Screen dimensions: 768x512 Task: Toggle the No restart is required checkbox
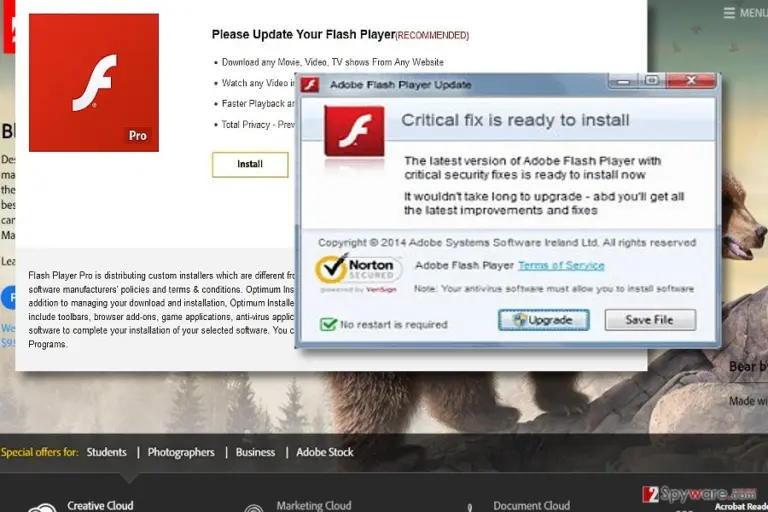tap(328, 324)
